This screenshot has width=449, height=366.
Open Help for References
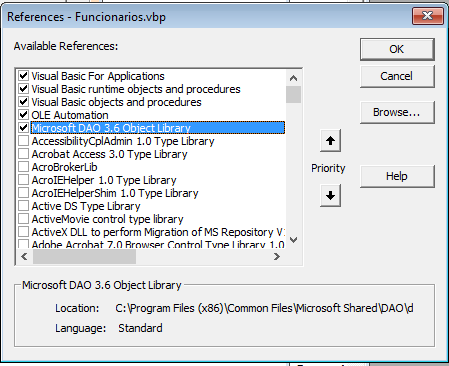point(397,176)
